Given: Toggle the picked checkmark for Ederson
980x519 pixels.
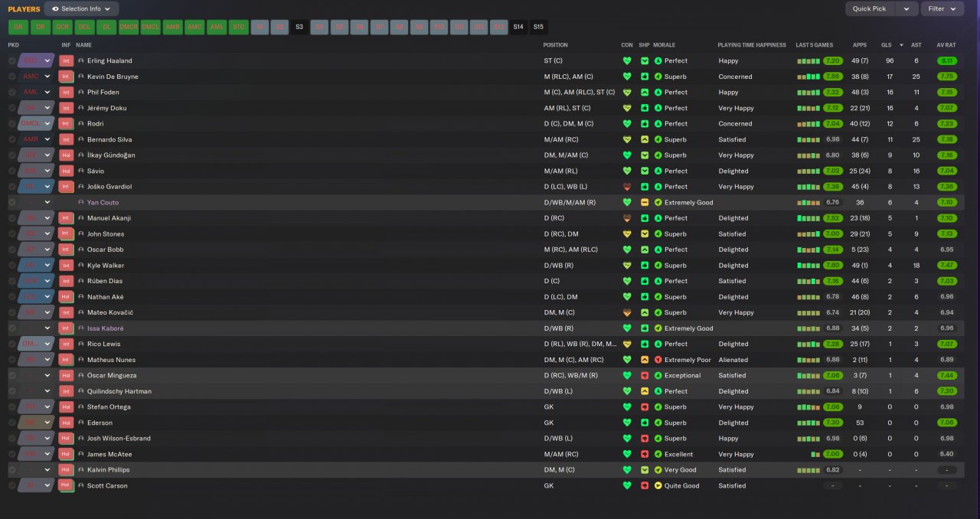Looking at the screenshot, I should (x=12, y=423).
